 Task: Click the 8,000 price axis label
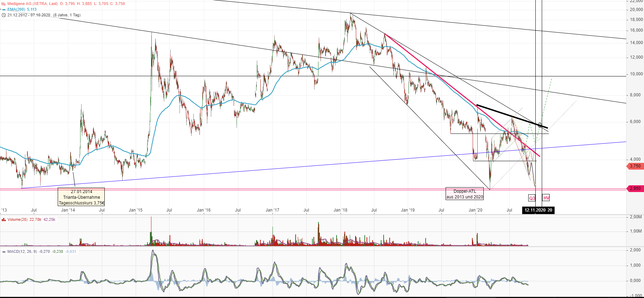(x=635, y=95)
